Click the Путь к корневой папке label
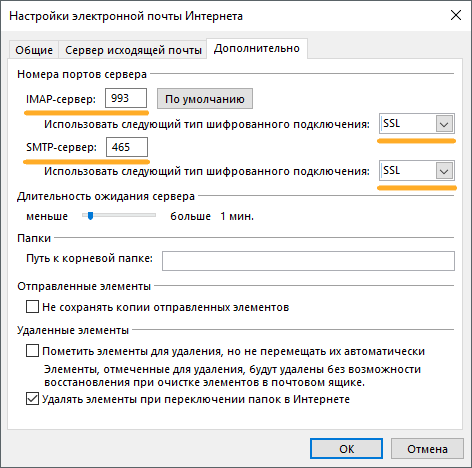This screenshot has height=468, width=472. [89, 258]
